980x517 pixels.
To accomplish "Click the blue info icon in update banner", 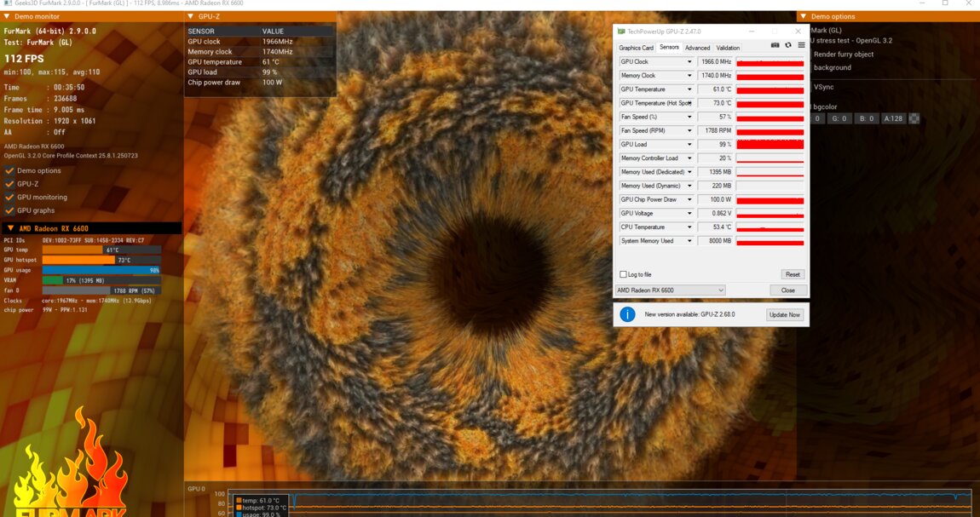I will click(627, 314).
